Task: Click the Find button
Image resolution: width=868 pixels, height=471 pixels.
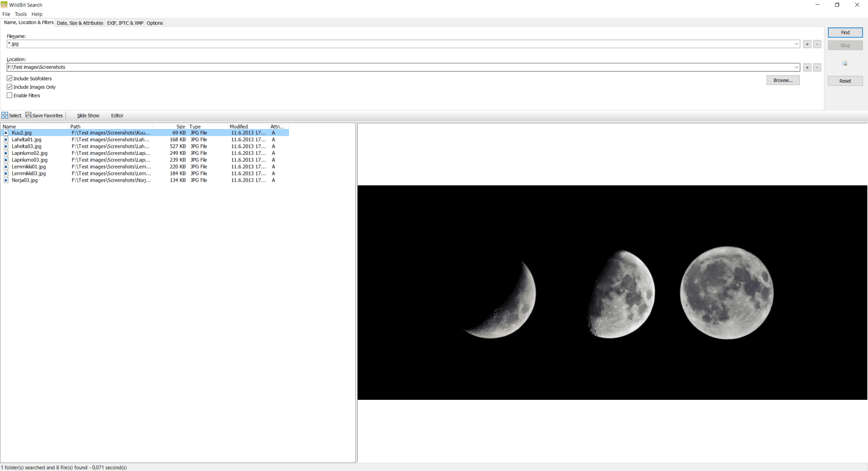Action: point(845,32)
